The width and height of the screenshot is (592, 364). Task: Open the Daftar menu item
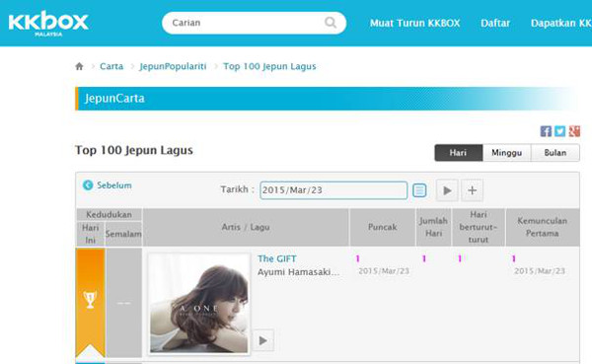(495, 23)
